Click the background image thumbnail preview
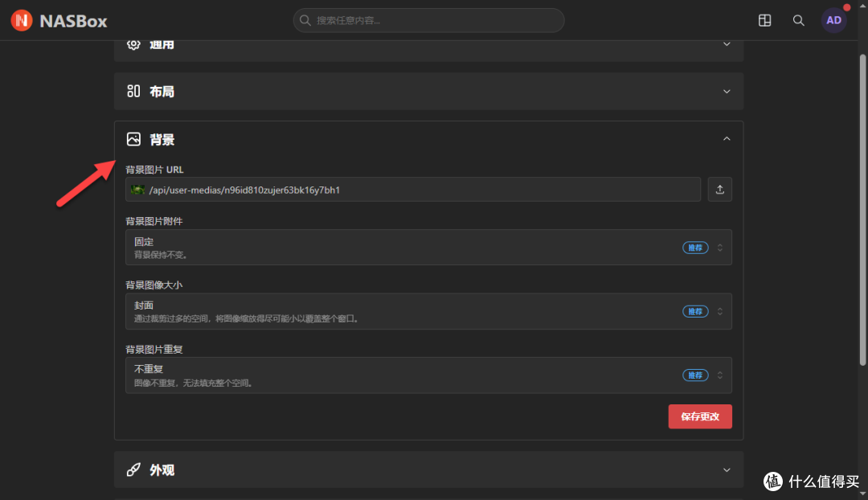This screenshot has height=500, width=868. (x=138, y=190)
